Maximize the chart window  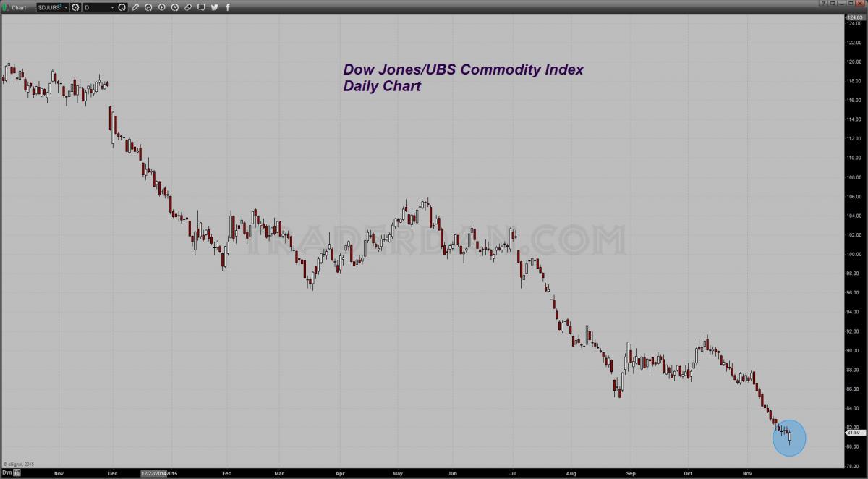[852, 4]
